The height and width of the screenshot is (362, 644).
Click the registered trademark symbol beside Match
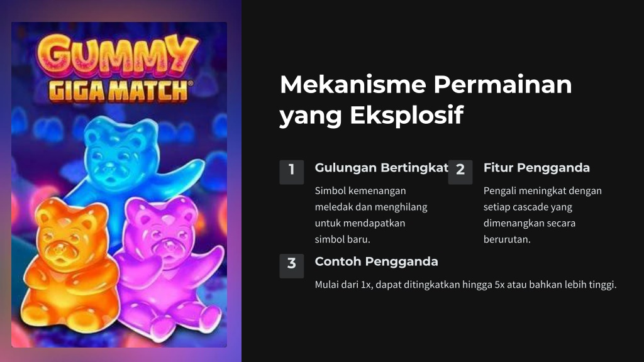click(x=190, y=84)
